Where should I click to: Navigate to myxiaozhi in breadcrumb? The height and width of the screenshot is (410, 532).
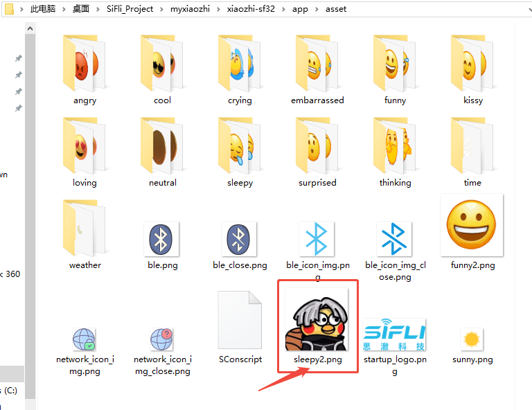click(x=190, y=9)
